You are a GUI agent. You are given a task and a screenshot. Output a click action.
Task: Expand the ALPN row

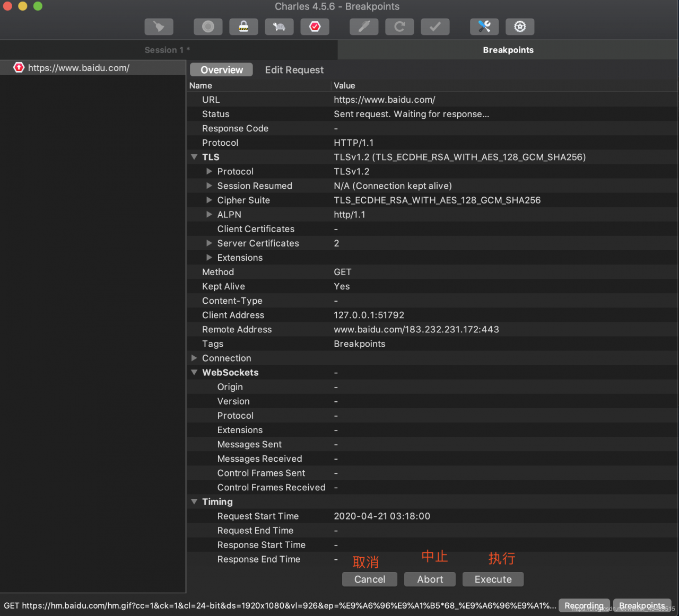pos(209,214)
